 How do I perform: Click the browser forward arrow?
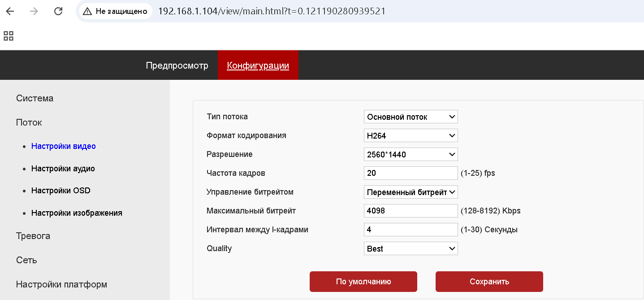tap(34, 11)
